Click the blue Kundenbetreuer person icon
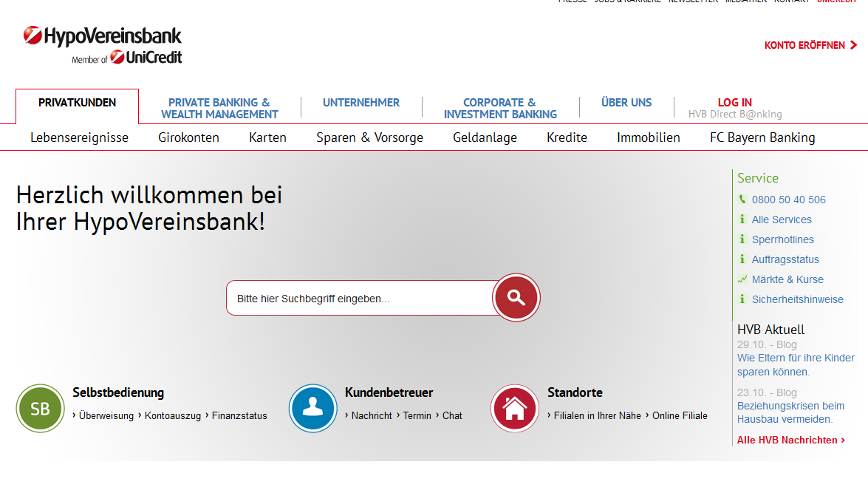 (312, 409)
